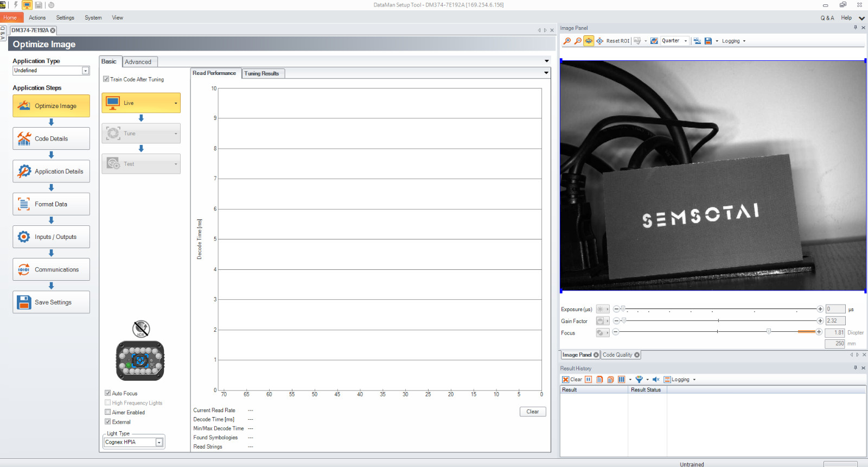Open the Inputs / Outputs step

coord(52,237)
